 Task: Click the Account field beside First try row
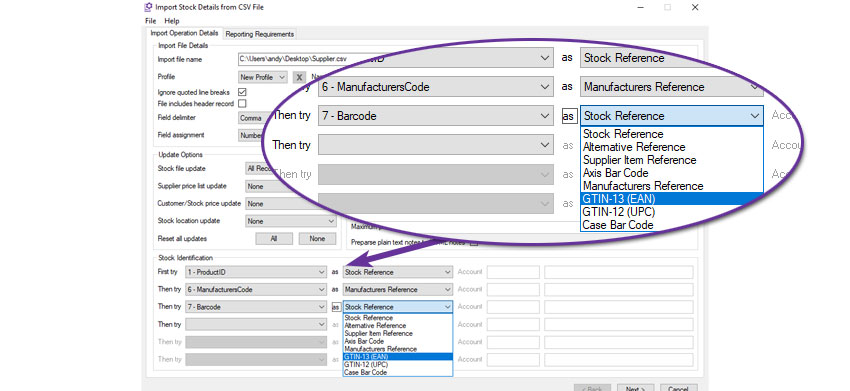[513, 272]
